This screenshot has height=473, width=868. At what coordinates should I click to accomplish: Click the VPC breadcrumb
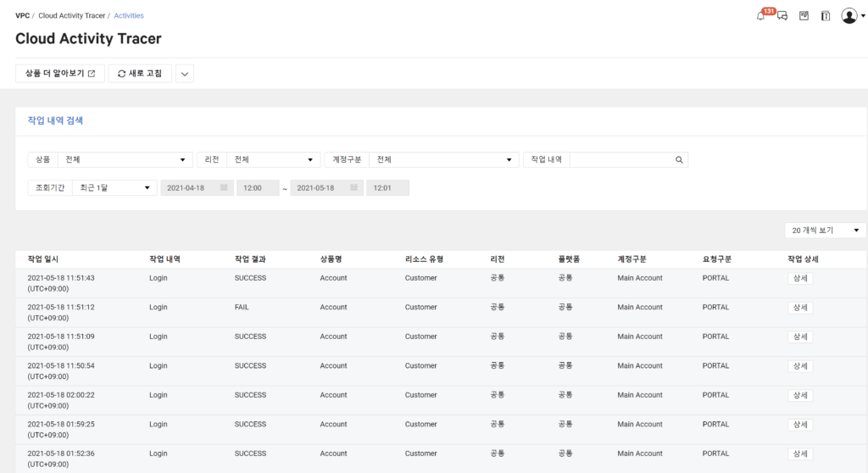click(23, 15)
